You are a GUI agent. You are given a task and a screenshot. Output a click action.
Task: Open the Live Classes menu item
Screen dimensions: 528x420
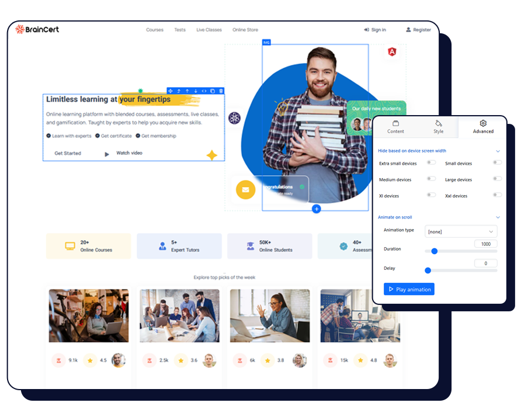coord(209,30)
